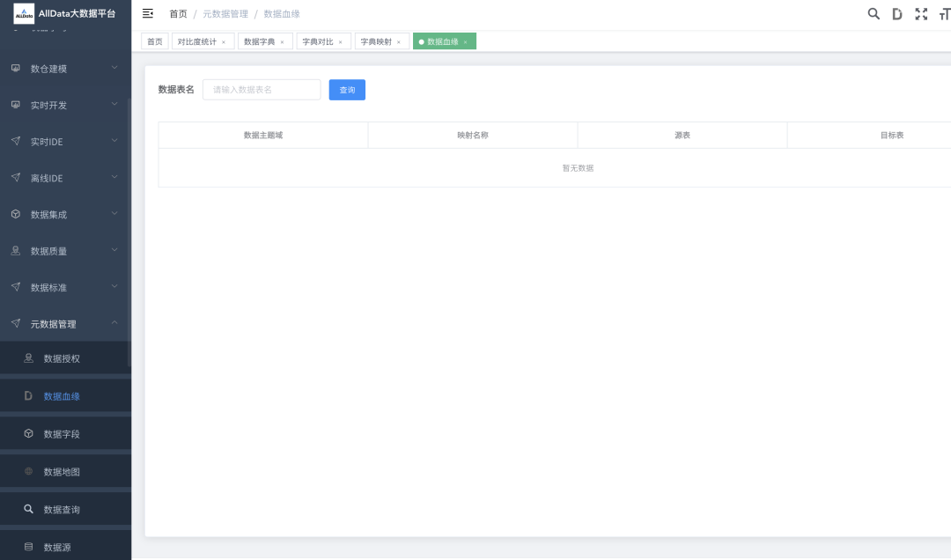Click the blue 查询 button

pos(347,90)
